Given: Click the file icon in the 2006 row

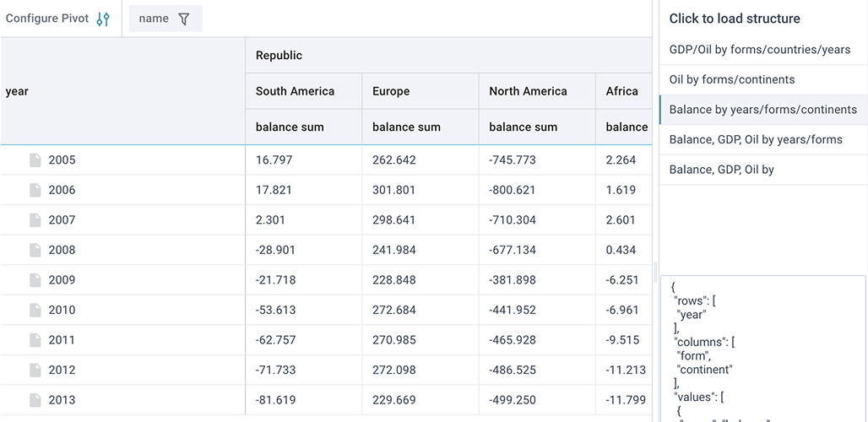Looking at the screenshot, I should pyautogui.click(x=35, y=190).
